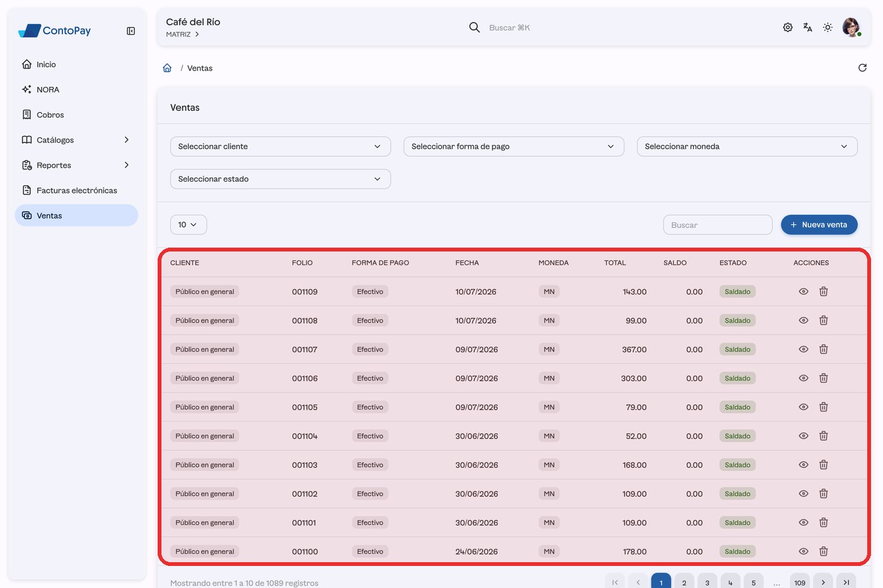View sale 001108 with eye icon
Viewport: 883px width, 588px height.
(x=804, y=320)
